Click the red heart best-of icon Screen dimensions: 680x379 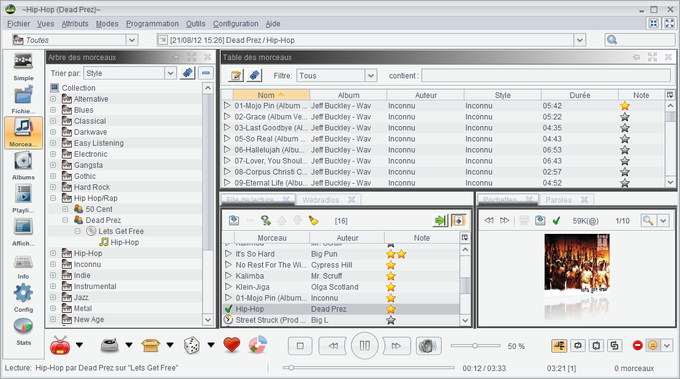point(232,345)
